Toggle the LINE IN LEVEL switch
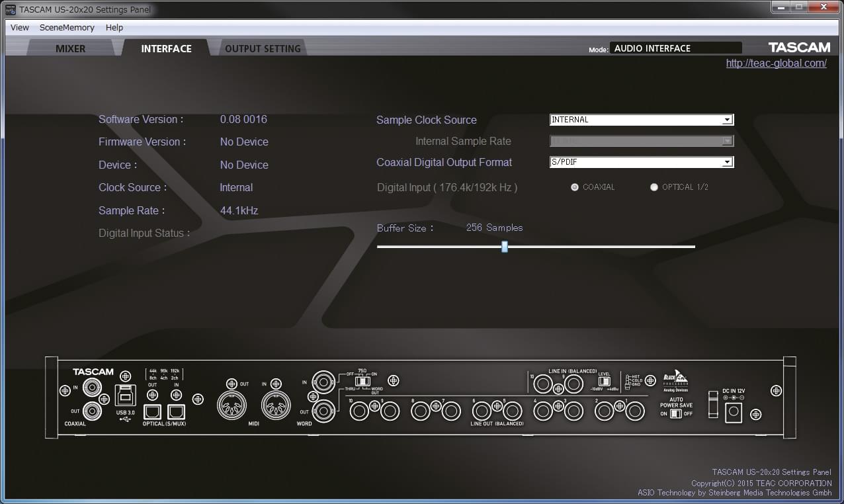 tap(604, 382)
